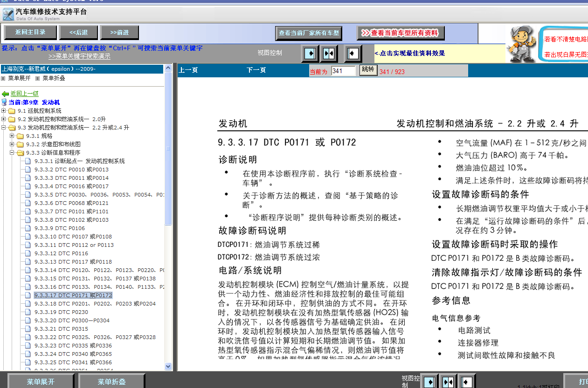Click the 当前:第9章 发动机 heading

pos(34,102)
